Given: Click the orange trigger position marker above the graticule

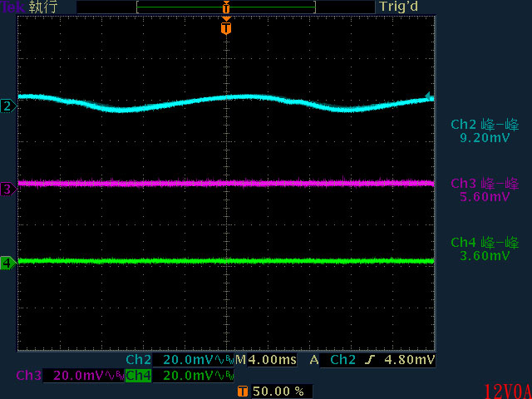Looking at the screenshot, I should (225, 29).
